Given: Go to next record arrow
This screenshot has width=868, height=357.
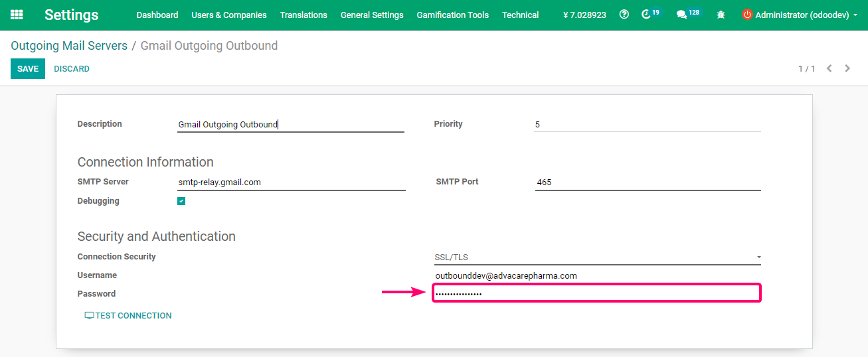Looking at the screenshot, I should (847, 68).
